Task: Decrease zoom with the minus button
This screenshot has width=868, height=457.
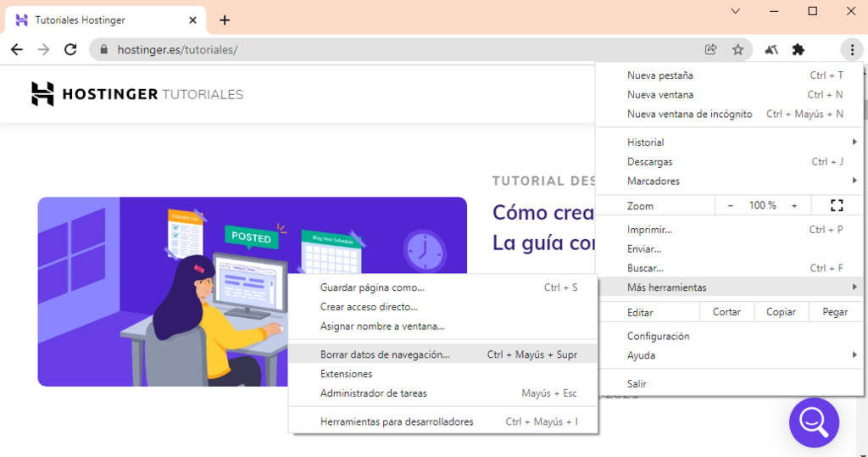Action: coord(731,205)
